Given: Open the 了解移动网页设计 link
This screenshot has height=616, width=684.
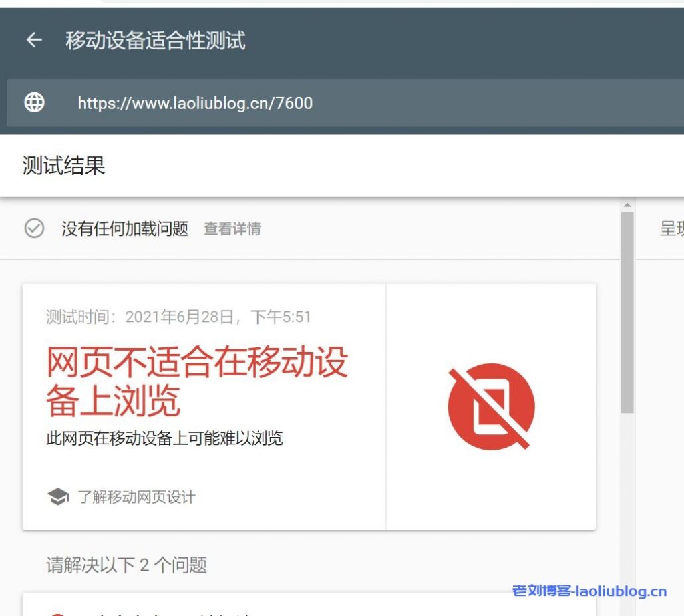Looking at the screenshot, I should click(136, 497).
